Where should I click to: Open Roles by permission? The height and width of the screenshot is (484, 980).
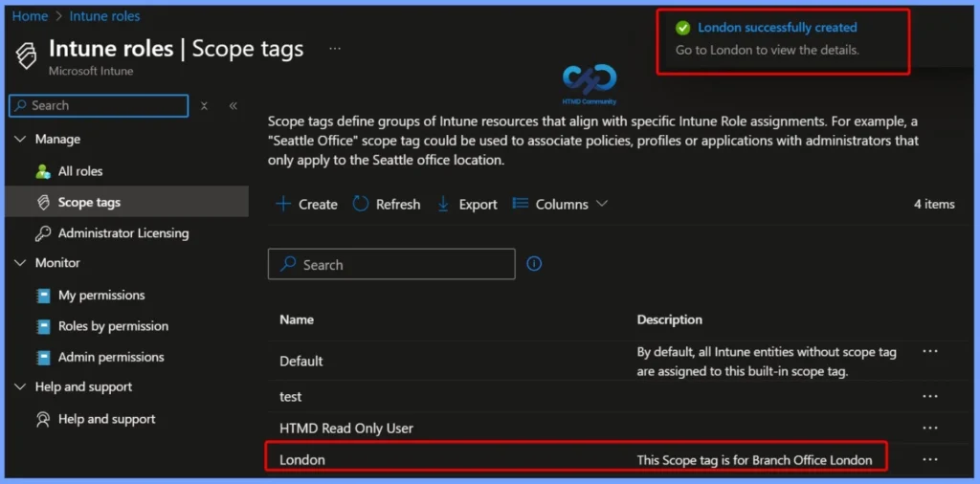tap(113, 326)
